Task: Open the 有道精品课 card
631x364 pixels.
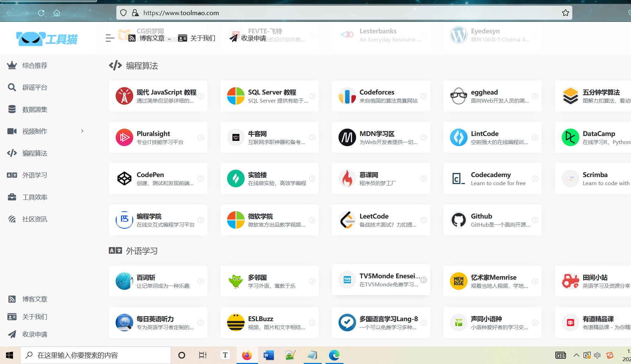Action: pos(593,323)
